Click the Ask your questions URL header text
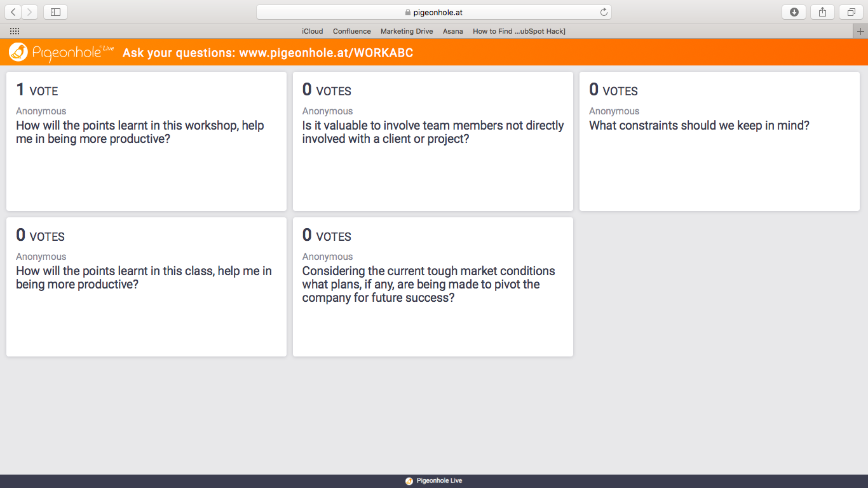This screenshot has width=868, height=488. point(268,53)
